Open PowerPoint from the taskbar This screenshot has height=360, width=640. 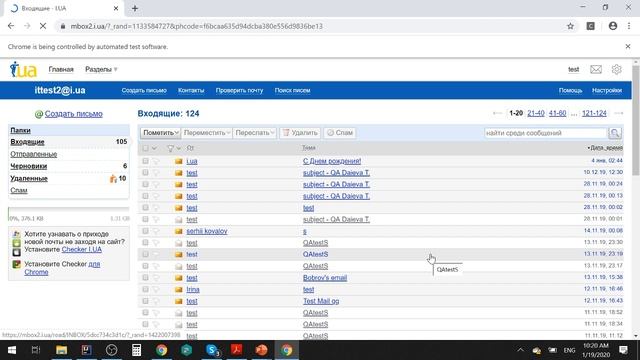(x=261, y=350)
